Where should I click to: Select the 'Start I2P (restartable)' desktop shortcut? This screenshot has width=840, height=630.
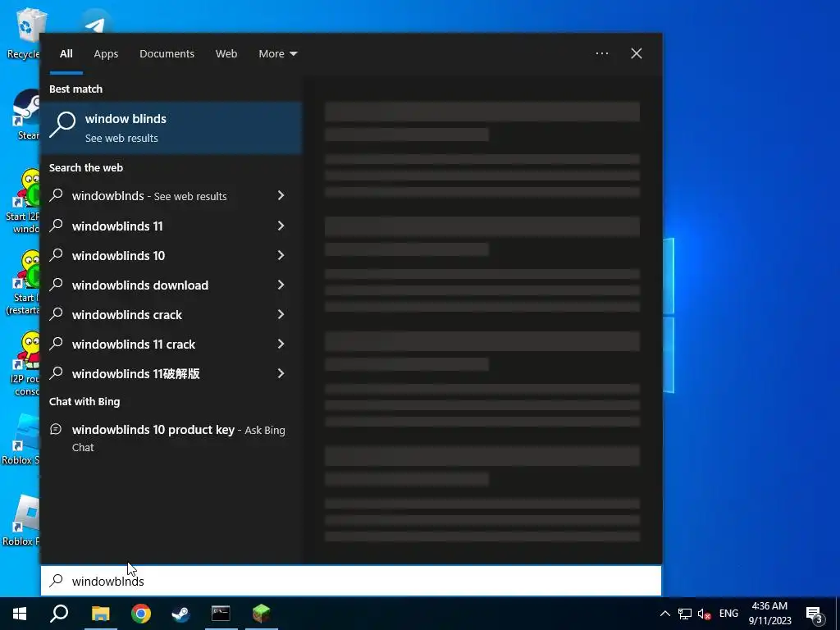pos(24,283)
